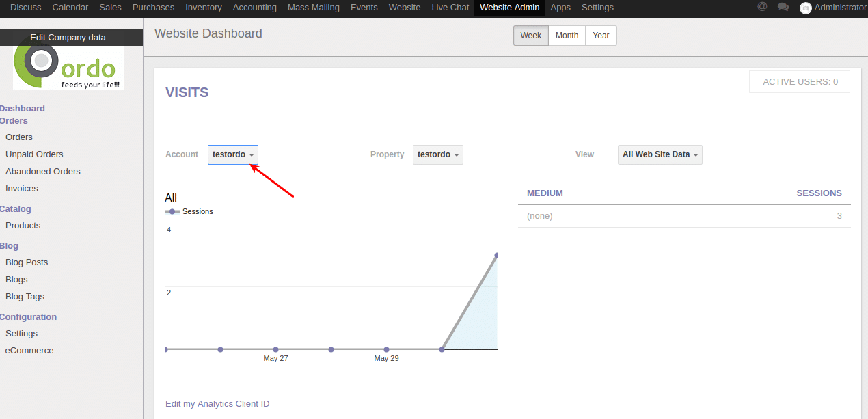Image resolution: width=868 pixels, height=419 pixels.
Task: Click the Blog sidebar heading
Action: tap(9, 246)
